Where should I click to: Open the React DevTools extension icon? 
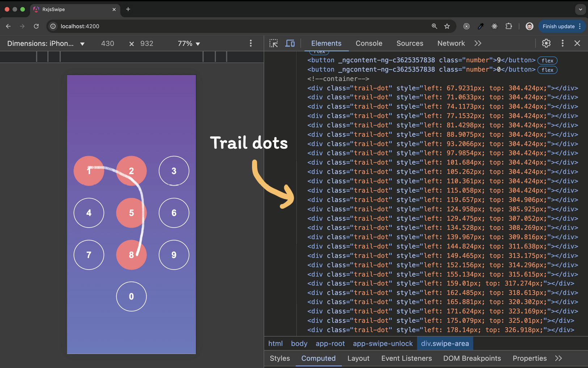494,26
